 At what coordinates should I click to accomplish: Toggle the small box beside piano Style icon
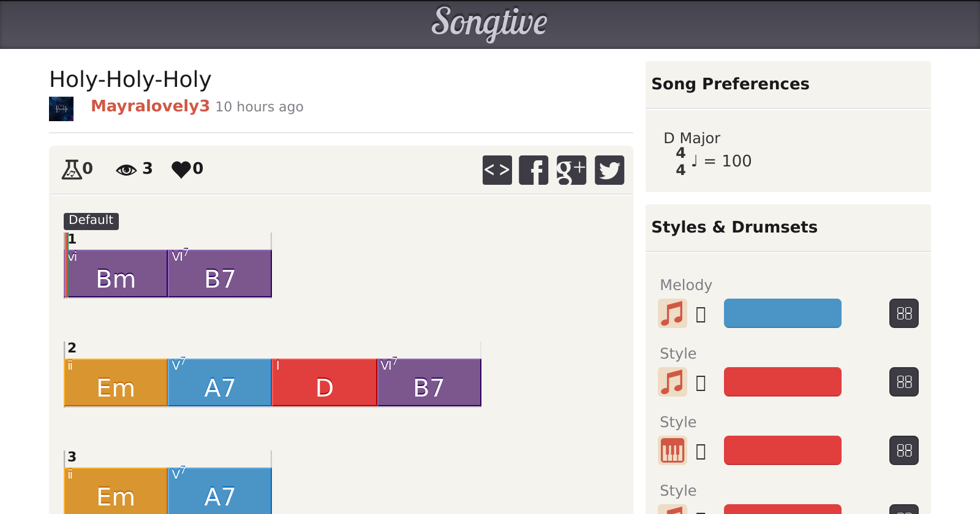tap(701, 452)
